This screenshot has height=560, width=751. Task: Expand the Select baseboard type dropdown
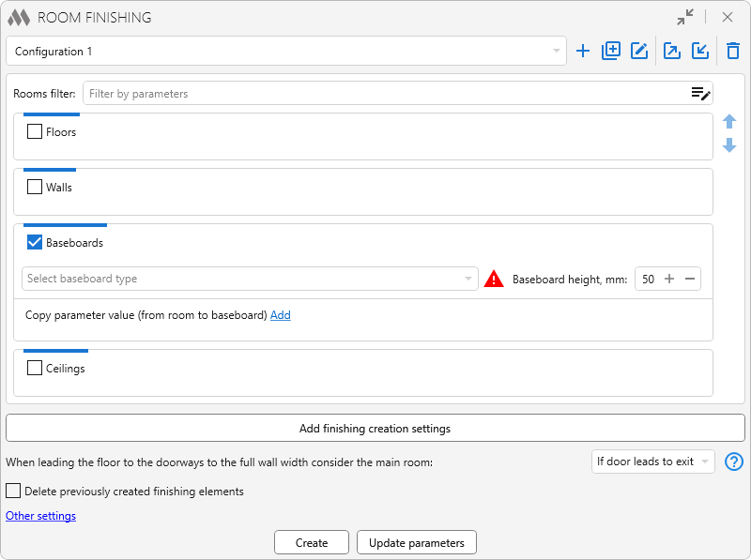coord(250,279)
